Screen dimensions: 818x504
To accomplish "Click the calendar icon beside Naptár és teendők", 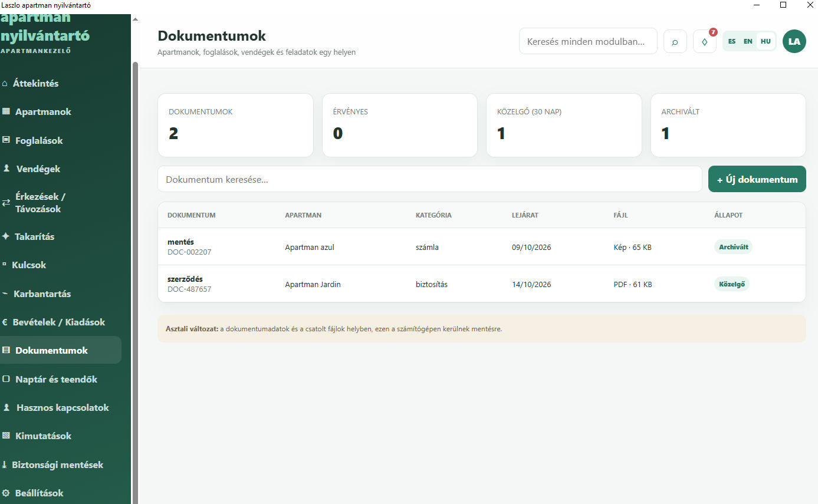I will 6,379.
